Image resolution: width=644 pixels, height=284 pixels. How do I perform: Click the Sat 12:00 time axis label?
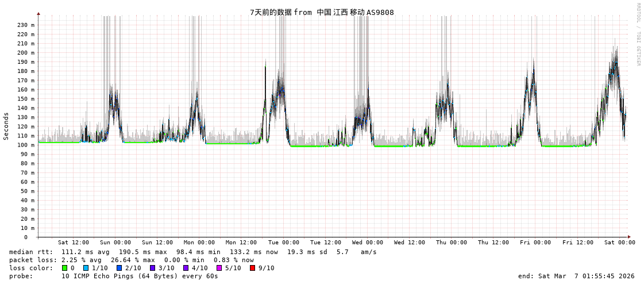pos(74,243)
